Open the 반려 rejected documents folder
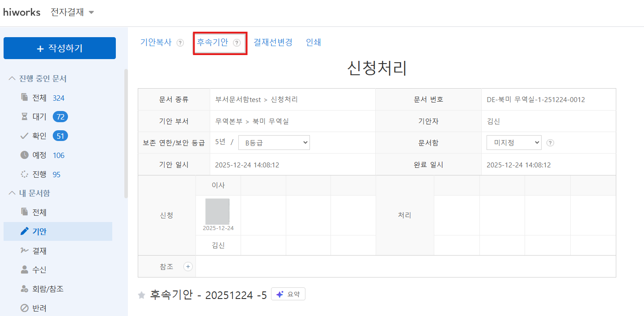The height and width of the screenshot is (316, 644). click(x=39, y=308)
